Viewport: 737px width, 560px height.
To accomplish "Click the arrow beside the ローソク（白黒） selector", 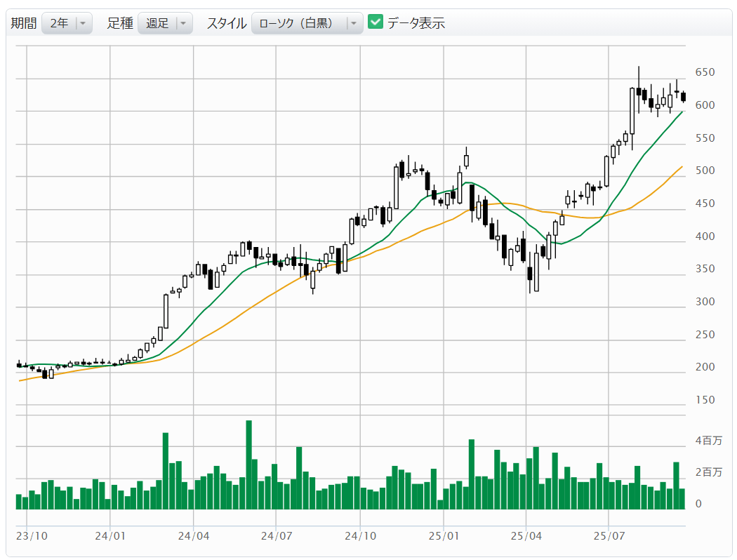I will [354, 23].
